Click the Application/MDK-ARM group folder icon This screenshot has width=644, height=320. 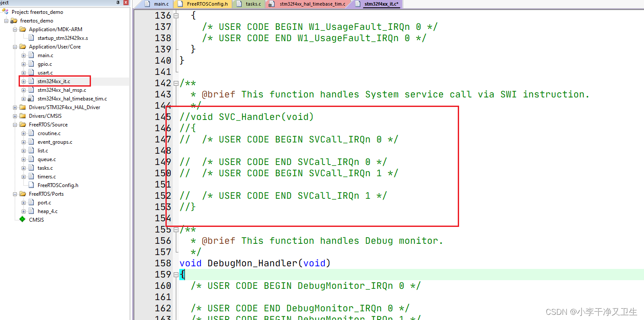pos(23,29)
